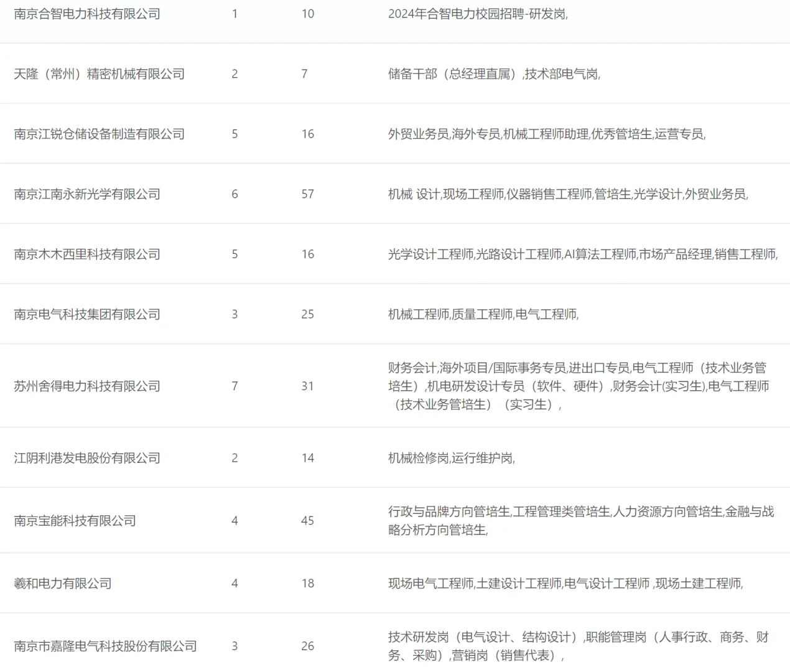This screenshot has height=672, width=790.
Task: Select company 南京电气科技集团有限公司
Action: click(x=87, y=314)
